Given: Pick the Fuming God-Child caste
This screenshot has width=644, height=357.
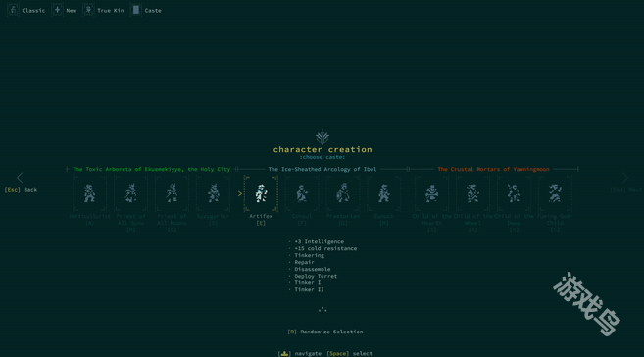Looking at the screenshot, I should click(555, 193).
